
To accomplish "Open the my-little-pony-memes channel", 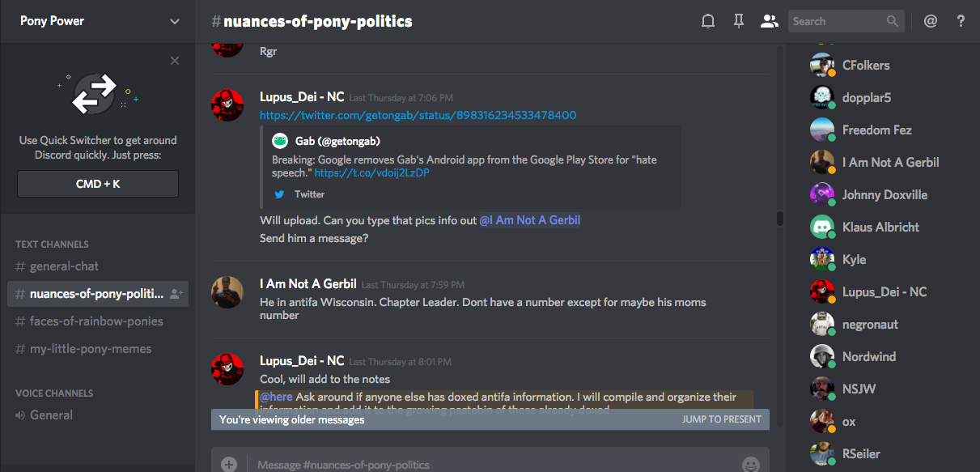I will 90,349.
